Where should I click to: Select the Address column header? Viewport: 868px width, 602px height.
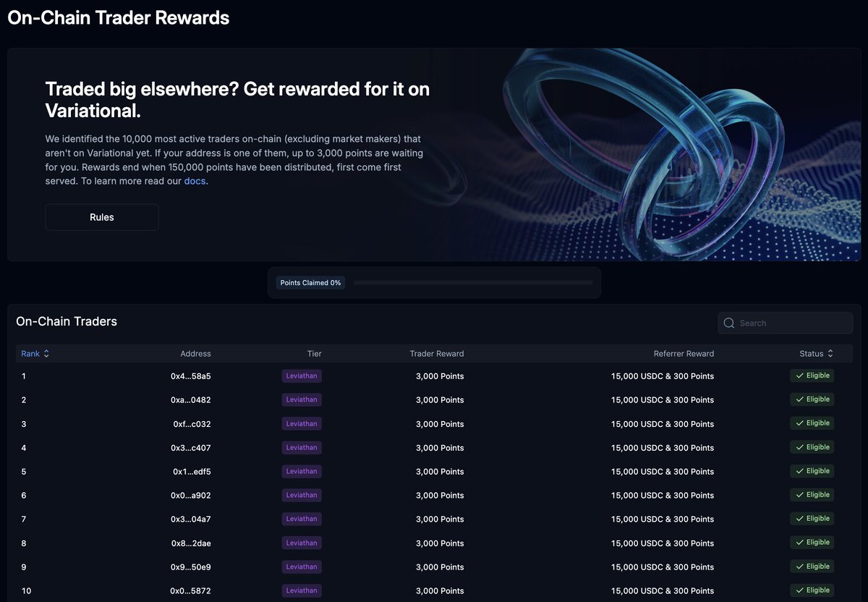[x=195, y=354]
